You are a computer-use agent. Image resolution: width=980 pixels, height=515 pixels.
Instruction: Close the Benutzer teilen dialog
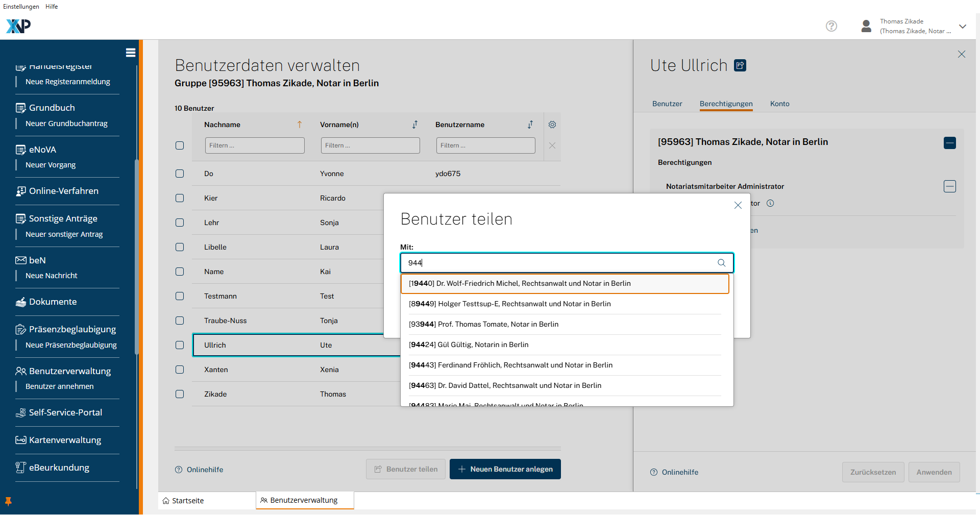[x=738, y=205]
